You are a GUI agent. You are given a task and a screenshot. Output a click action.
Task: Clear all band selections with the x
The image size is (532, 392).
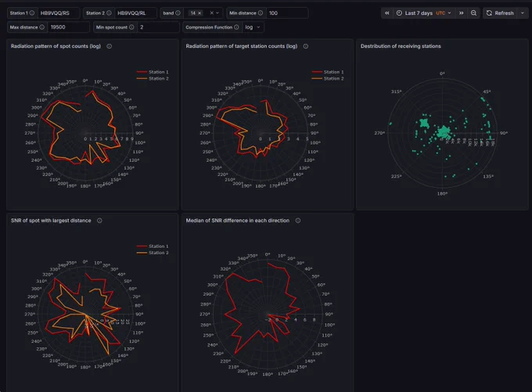pos(212,13)
